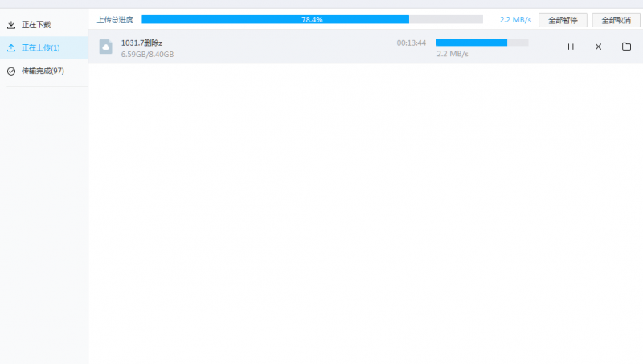
Task: Cancel the upload with the X icon
Action: coord(598,47)
